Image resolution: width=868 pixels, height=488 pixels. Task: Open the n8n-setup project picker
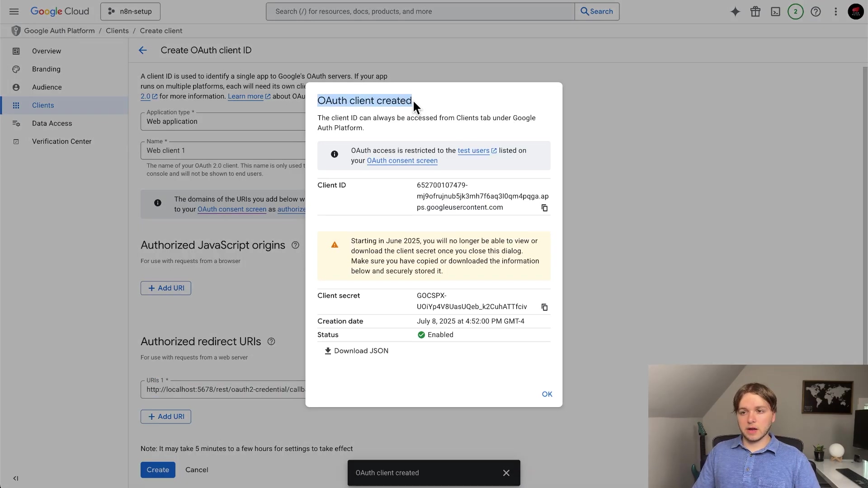130,11
